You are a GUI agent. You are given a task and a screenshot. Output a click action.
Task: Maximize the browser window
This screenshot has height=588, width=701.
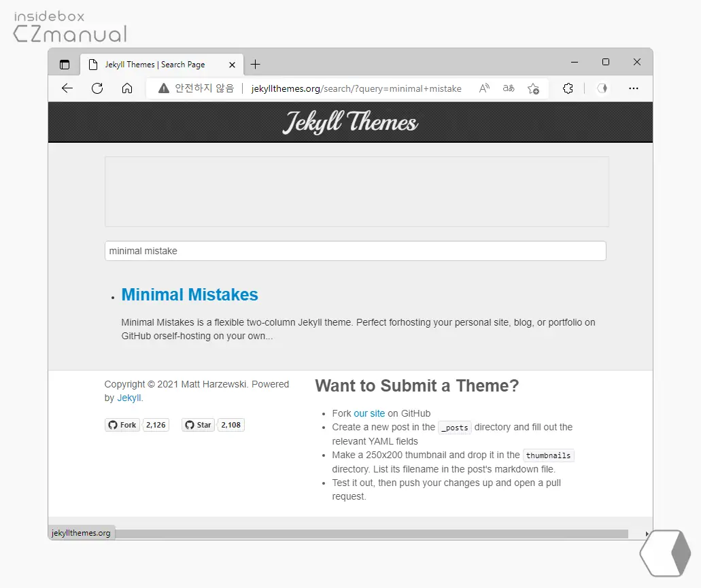pyautogui.click(x=606, y=62)
